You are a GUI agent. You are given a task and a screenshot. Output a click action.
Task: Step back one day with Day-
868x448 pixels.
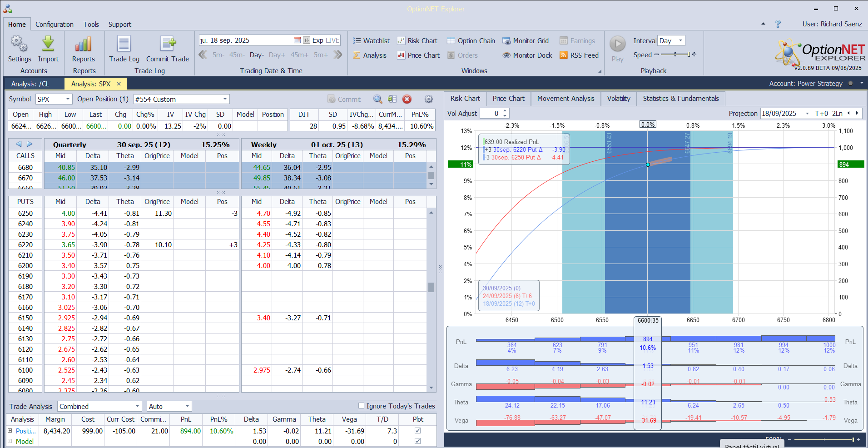click(257, 55)
